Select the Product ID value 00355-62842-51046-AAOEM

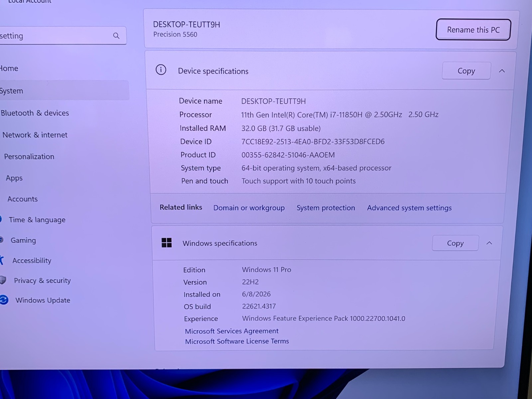[x=288, y=155]
